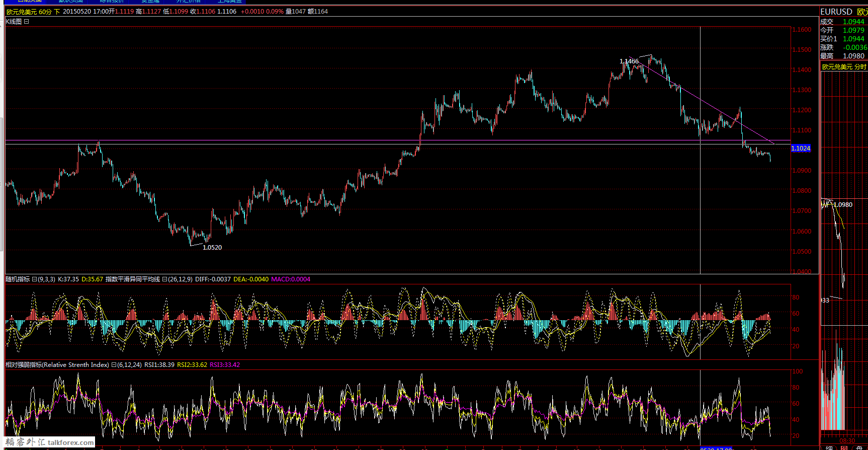
Task: Click the close price 1.1106 value
Action: pyautogui.click(x=206, y=12)
